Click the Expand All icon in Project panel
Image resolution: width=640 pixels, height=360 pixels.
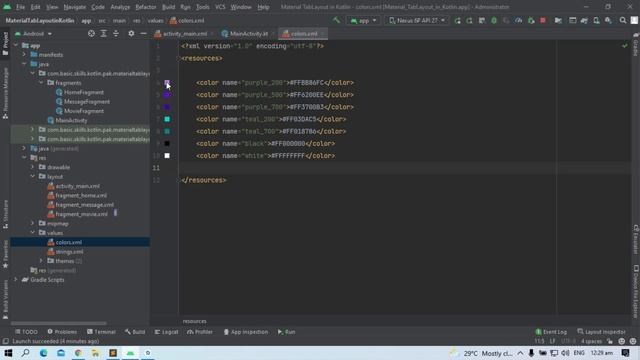pyautogui.click(x=104, y=33)
